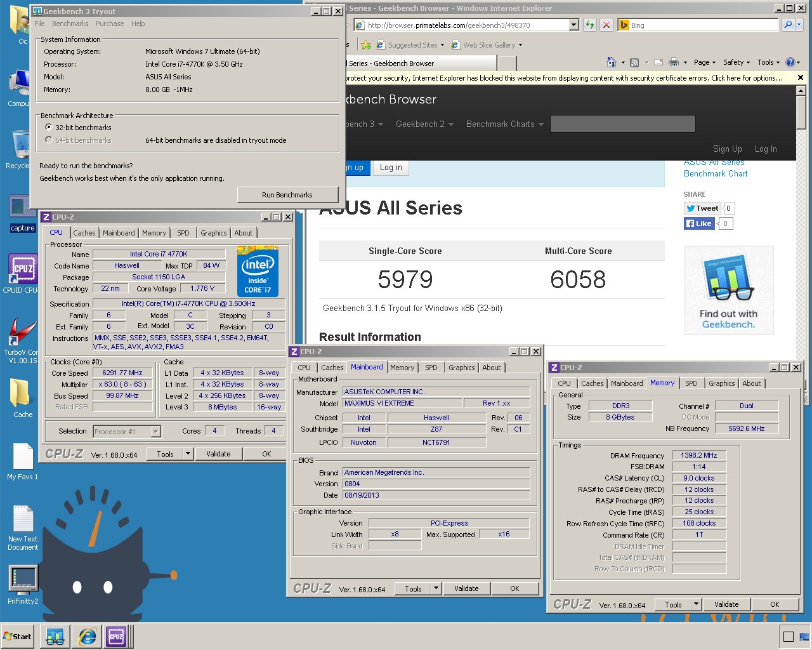Open the PriFinitty2 desktop icon
Viewport: 812px width, 650px height.
23,585
